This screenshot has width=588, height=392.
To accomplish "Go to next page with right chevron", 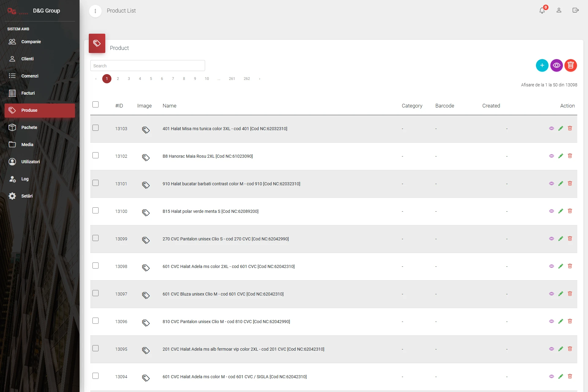I will [260, 79].
